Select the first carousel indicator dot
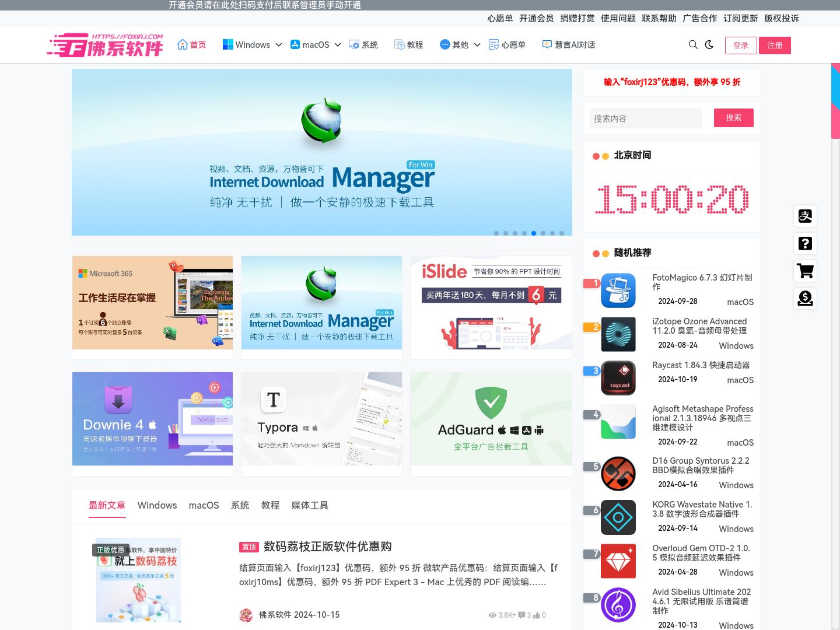 click(x=496, y=233)
